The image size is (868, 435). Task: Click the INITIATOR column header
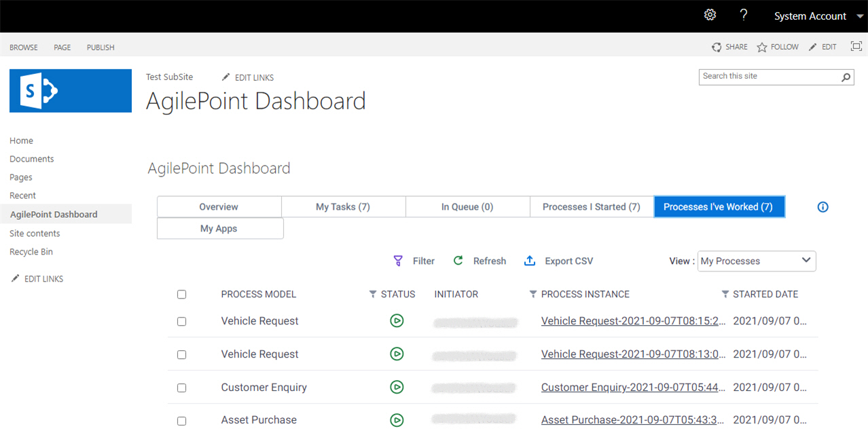pyautogui.click(x=456, y=295)
